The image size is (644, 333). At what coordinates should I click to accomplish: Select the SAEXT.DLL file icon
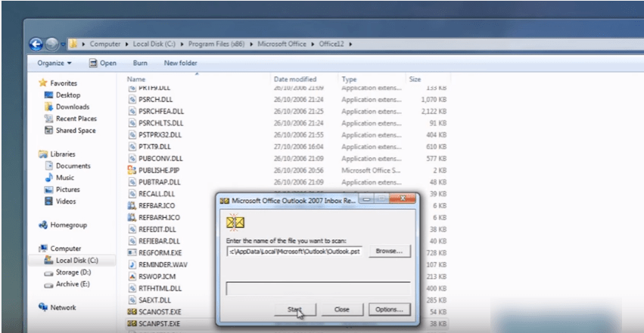pos(132,300)
